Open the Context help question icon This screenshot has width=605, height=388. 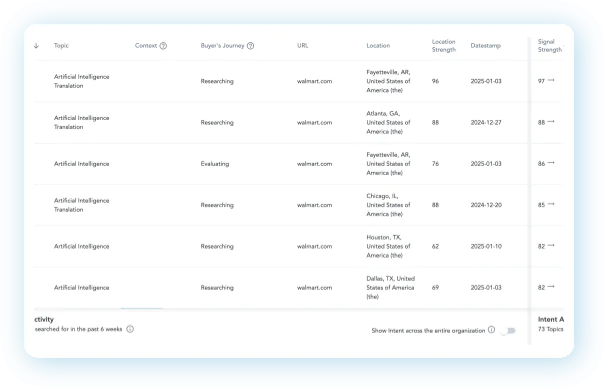click(163, 46)
